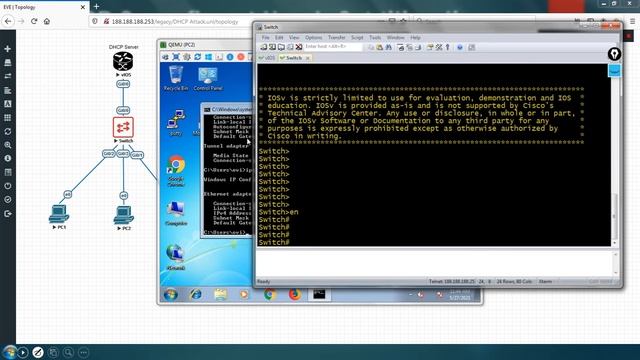Open Firefox on QEMU taskbar

294,294
